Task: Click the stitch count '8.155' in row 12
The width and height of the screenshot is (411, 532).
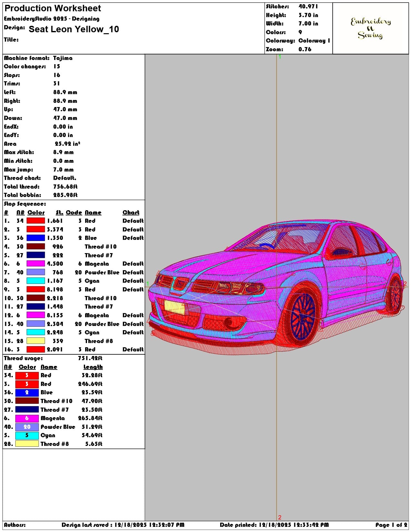Action: pos(55,315)
